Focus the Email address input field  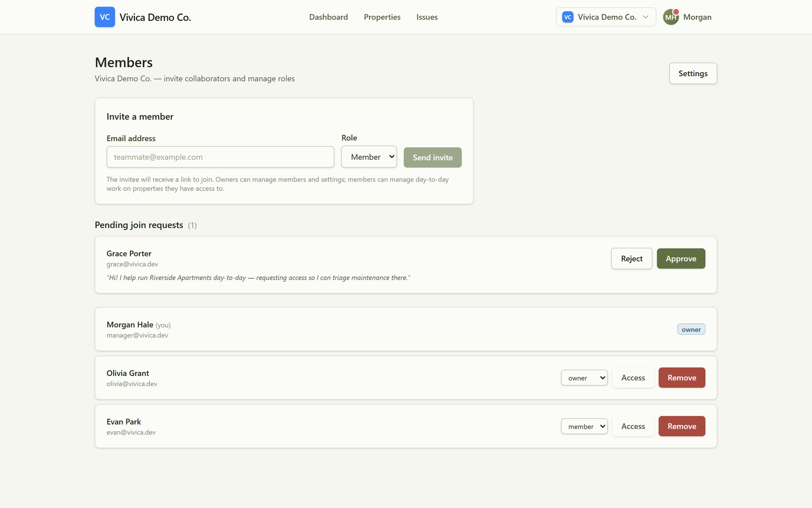pos(220,157)
